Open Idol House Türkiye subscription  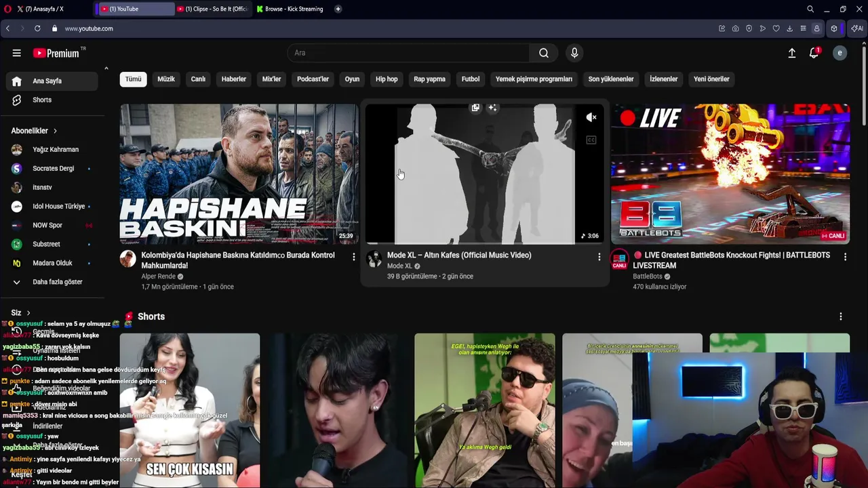point(52,206)
